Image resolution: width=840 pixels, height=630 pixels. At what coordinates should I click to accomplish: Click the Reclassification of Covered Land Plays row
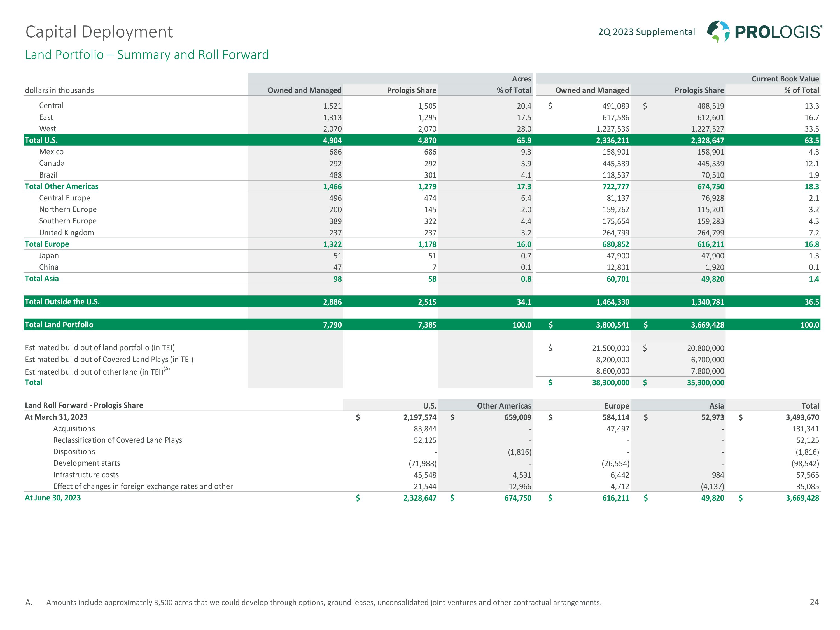point(117,440)
